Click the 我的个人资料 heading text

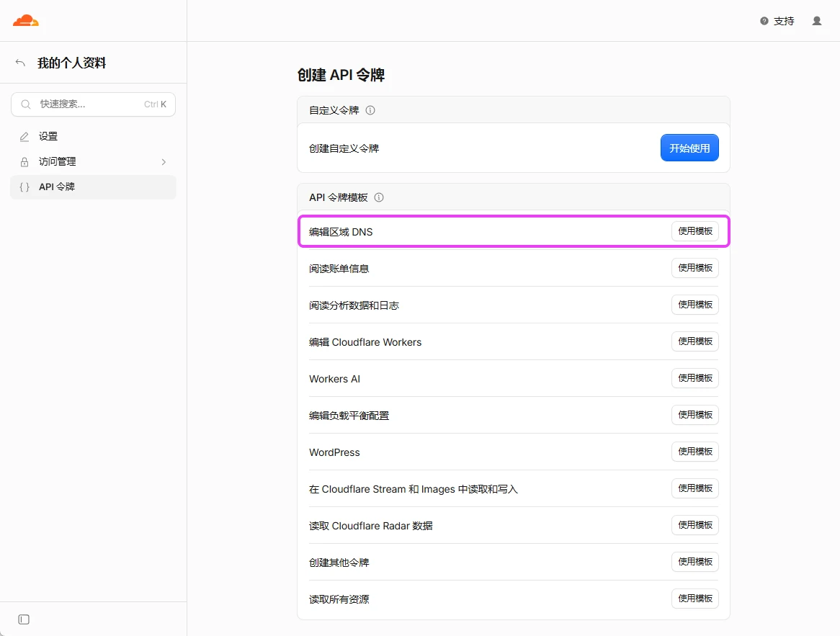tap(72, 63)
